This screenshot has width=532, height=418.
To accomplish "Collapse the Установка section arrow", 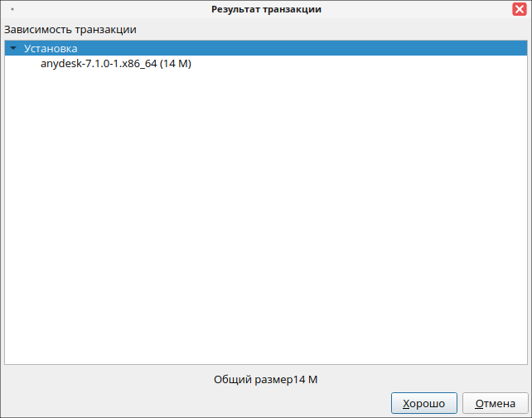I will [13, 49].
